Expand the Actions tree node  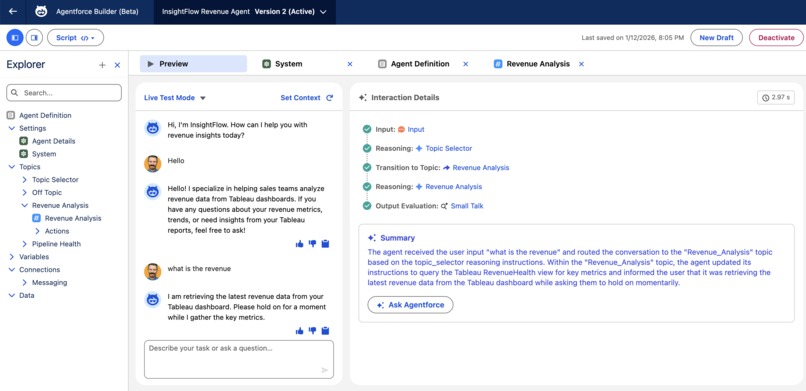click(x=37, y=231)
